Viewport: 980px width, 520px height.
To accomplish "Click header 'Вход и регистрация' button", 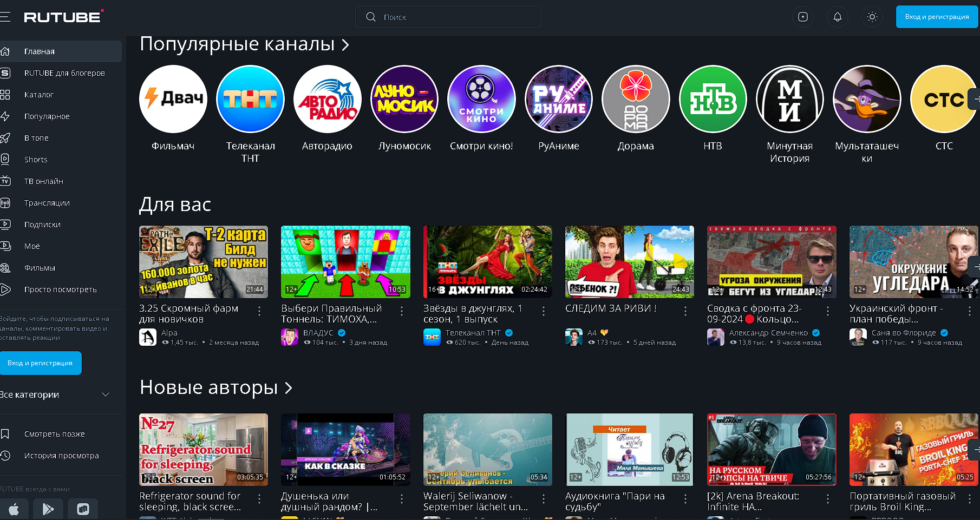I will point(937,17).
